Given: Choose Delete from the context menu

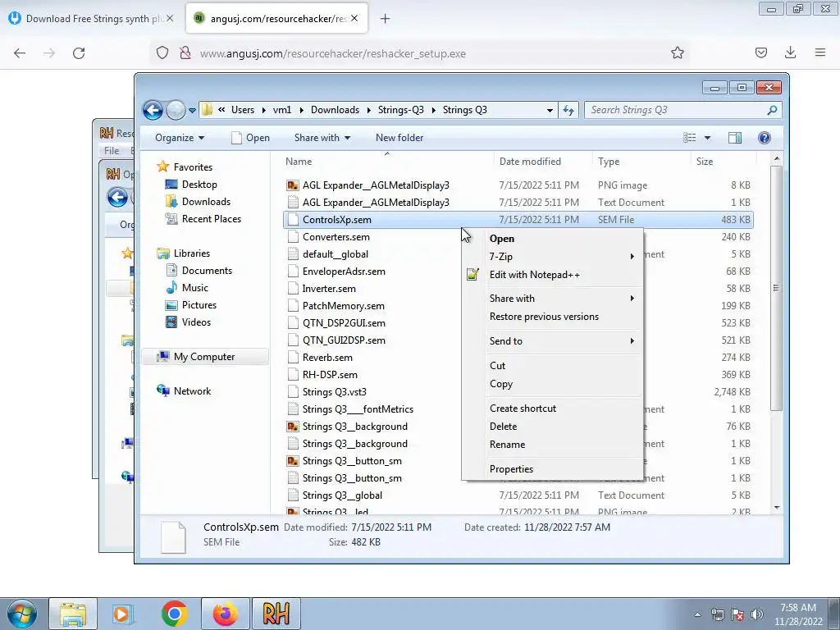Looking at the screenshot, I should (x=554, y=427).
